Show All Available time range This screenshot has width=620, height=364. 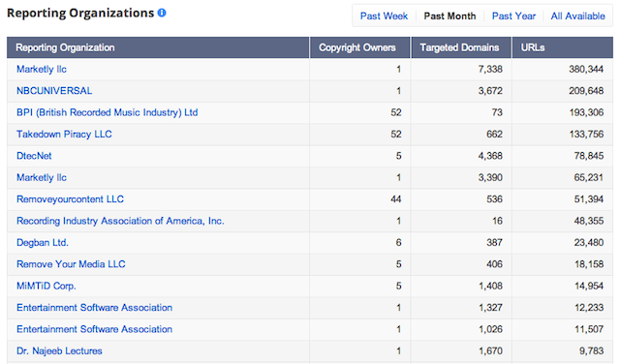[x=577, y=16]
